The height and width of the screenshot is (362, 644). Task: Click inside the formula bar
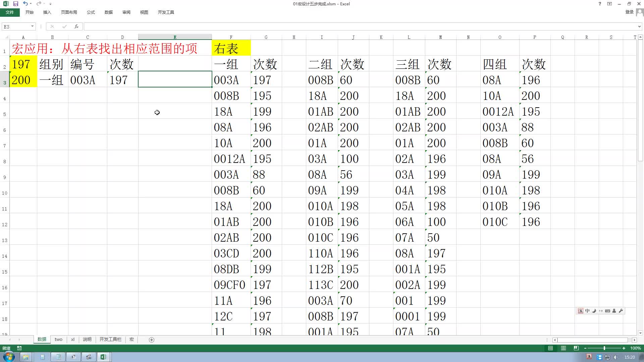click(x=361, y=26)
